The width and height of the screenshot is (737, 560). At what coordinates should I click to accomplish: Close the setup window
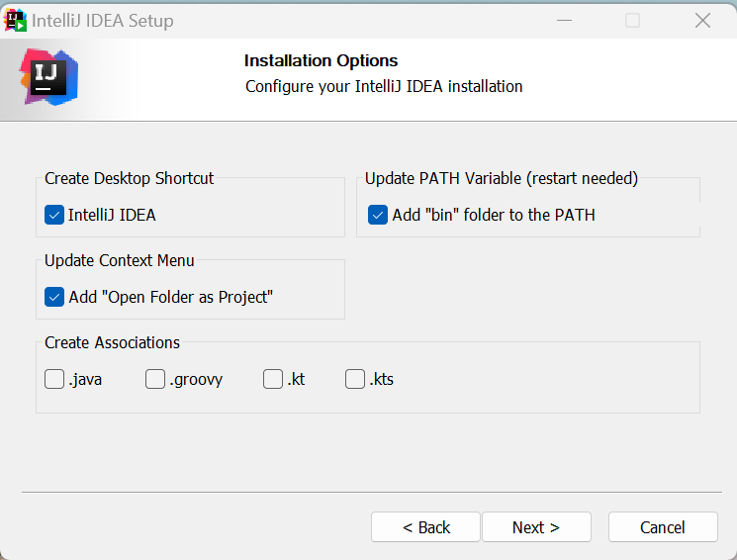coord(702,20)
